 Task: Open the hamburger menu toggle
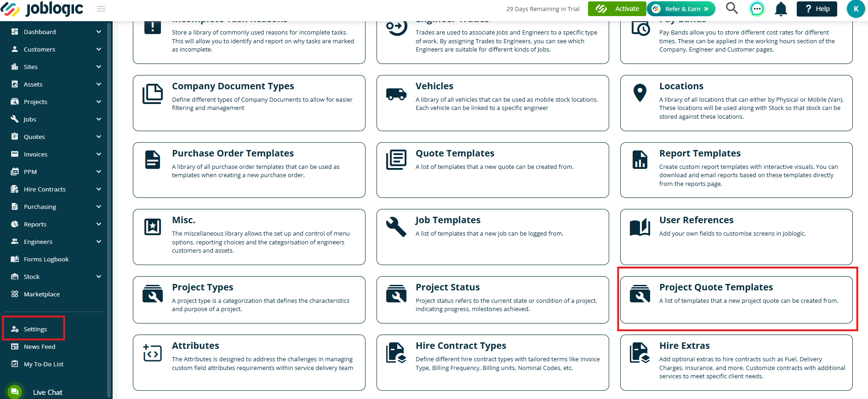point(101,9)
